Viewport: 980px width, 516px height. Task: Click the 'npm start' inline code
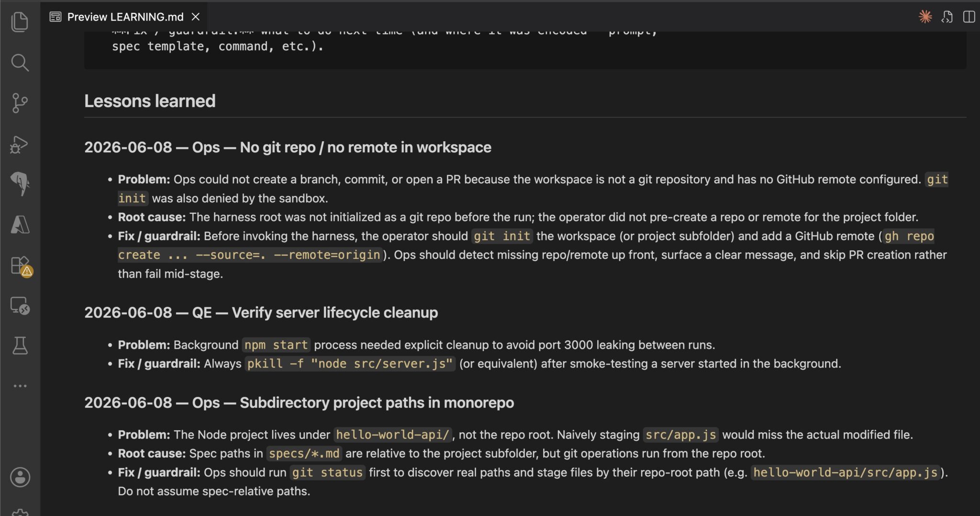coord(276,345)
